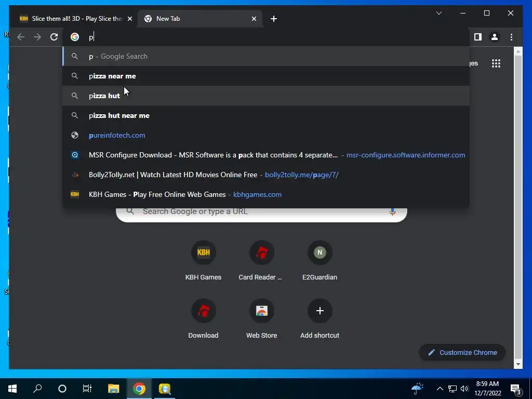The width and height of the screenshot is (532, 399).
Task: Open the volume control in the tray
Action: [x=464, y=389]
